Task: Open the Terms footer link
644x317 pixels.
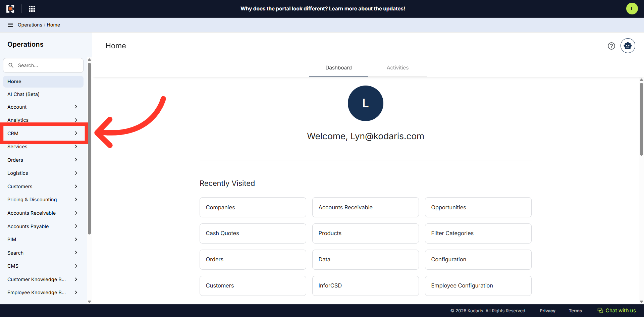Action: [x=575, y=311]
